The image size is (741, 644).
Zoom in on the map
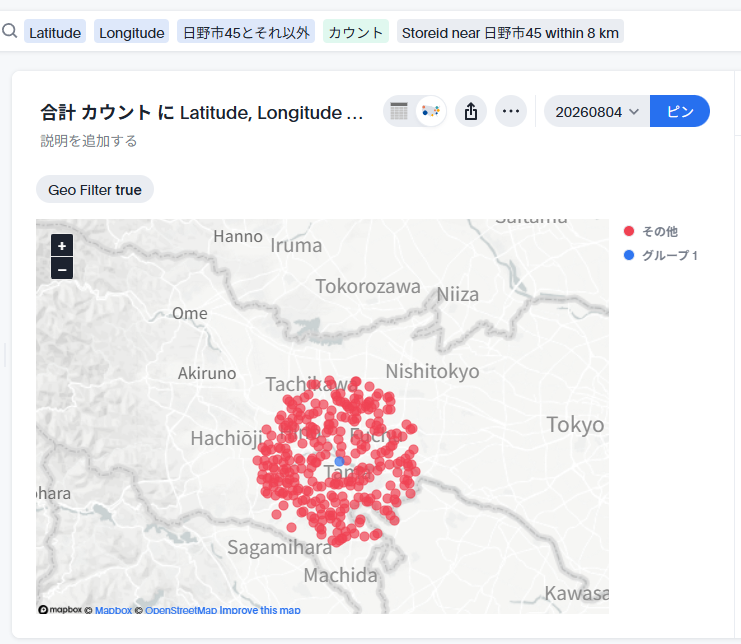62,246
